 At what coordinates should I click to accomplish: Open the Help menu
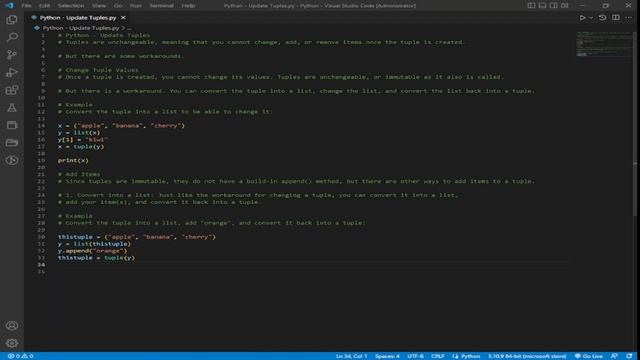188,6
